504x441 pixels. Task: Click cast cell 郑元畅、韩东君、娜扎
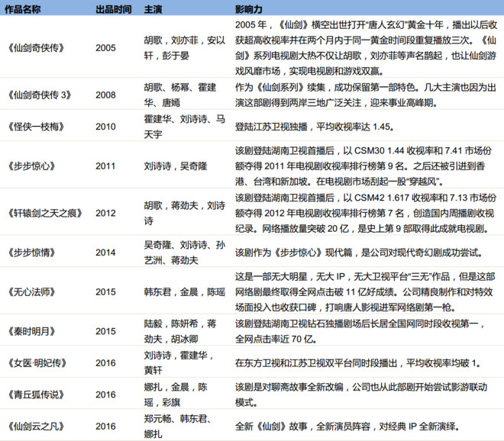[x=177, y=427]
